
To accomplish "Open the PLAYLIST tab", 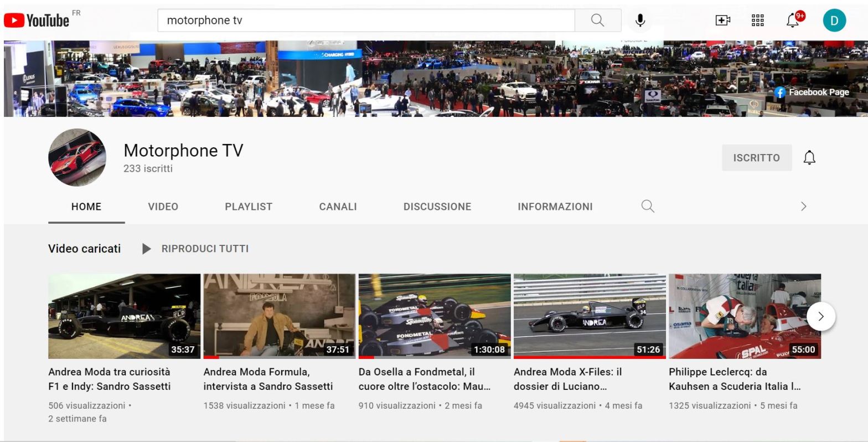I will coord(249,207).
